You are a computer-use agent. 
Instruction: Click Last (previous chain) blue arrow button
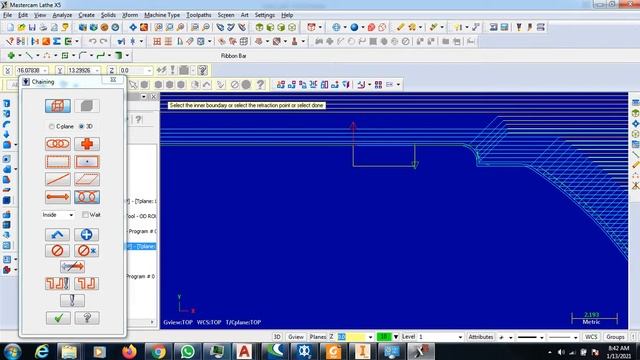click(58, 234)
